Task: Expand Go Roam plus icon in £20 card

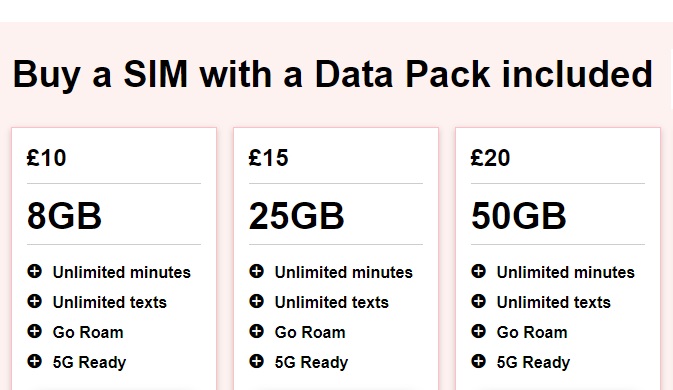Action: (x=478, y=331)
